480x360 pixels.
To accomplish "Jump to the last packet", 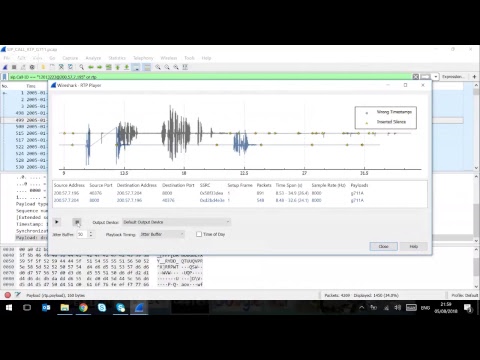I will (126, 67).
